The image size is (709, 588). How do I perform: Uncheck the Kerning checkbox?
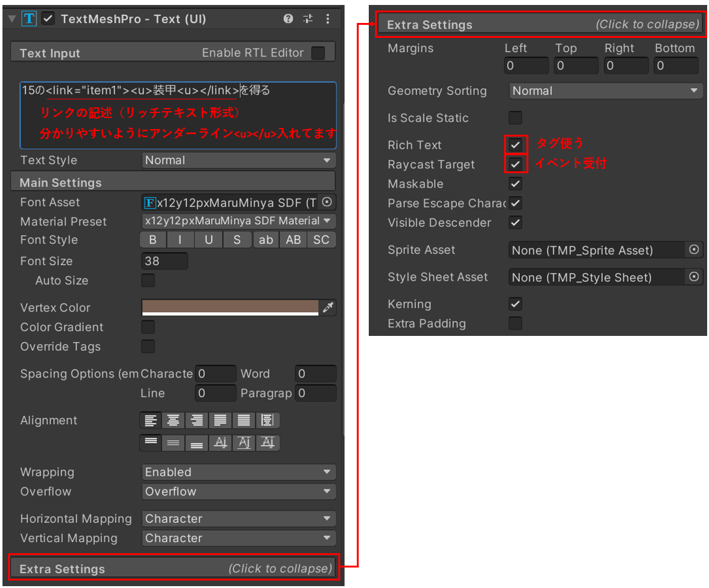tap(516, 304)
